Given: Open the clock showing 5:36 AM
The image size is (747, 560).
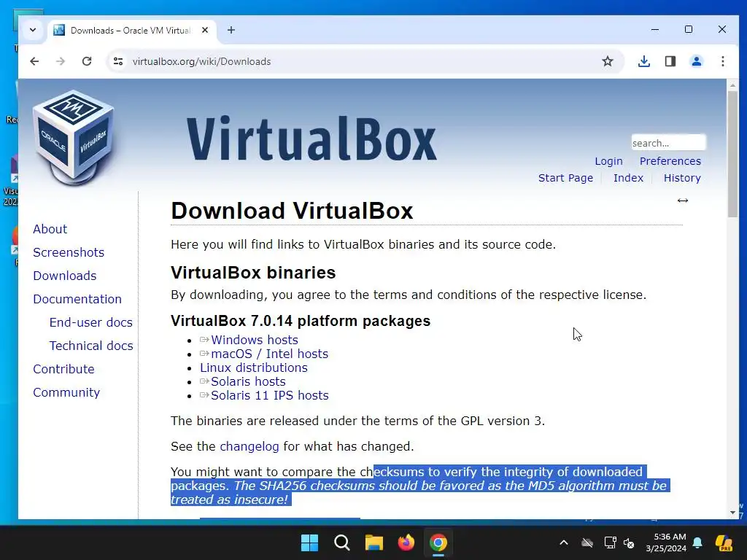Looking at the screenshot, I should (x=666, y=542).
